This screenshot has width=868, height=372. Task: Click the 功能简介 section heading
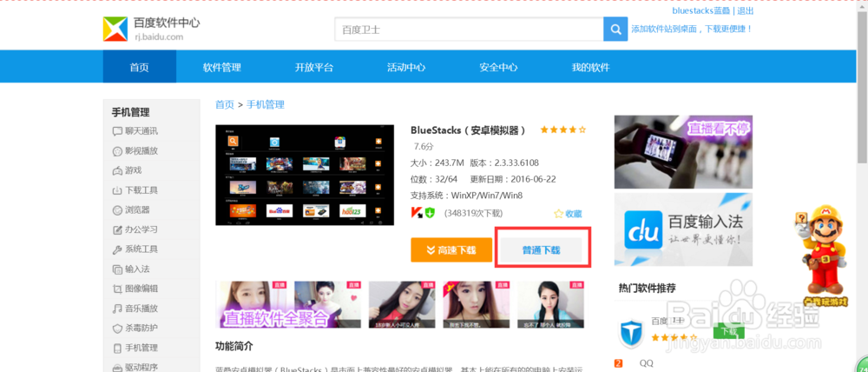(x=234, y=346)
